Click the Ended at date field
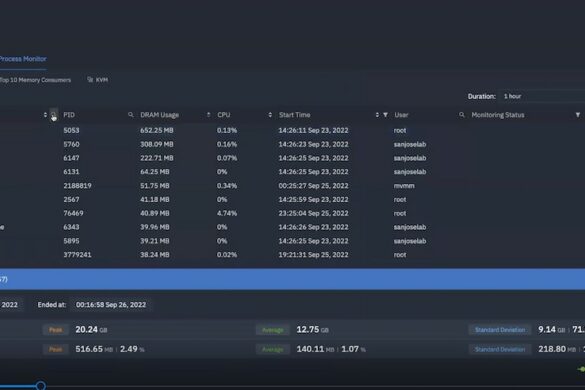Image resolution: width=585 pixels, height=390 pixels. click(111, 305)
